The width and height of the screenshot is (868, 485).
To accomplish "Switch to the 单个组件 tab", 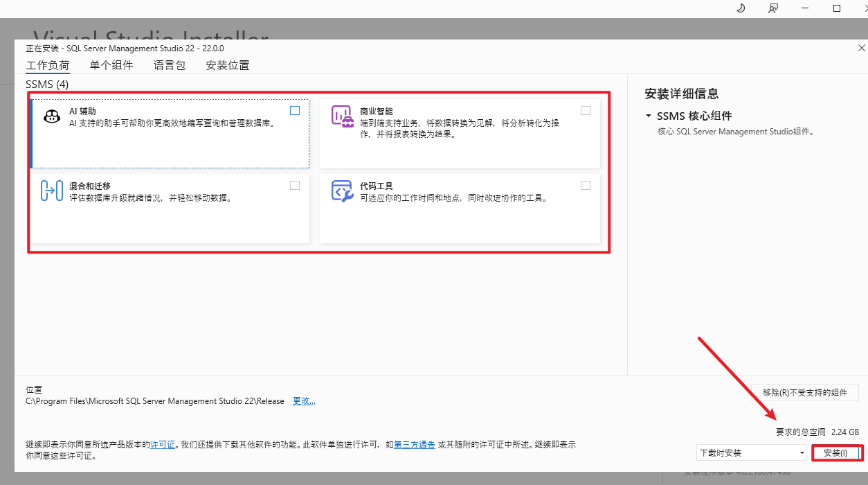I will coord(111,65).
